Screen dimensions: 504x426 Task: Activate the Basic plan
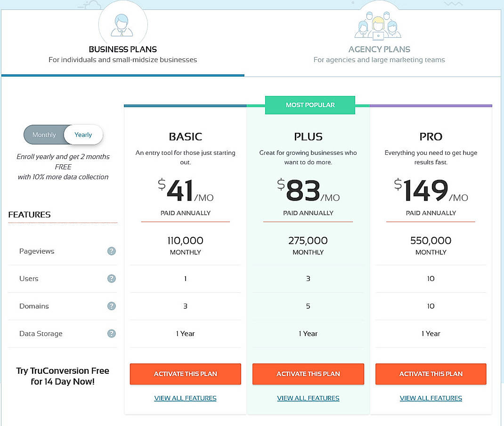(185, 373)
